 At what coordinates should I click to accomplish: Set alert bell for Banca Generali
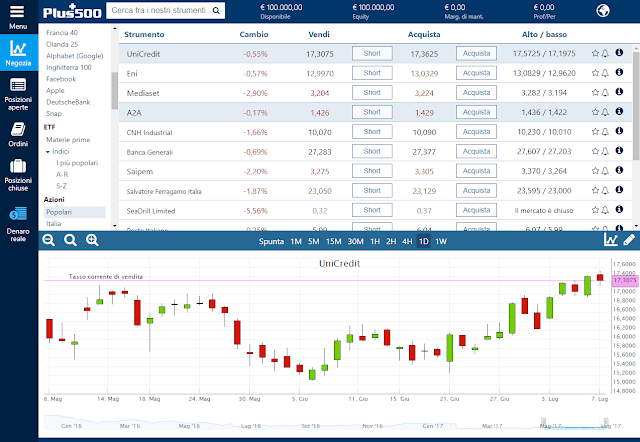(x=605, y=151)
